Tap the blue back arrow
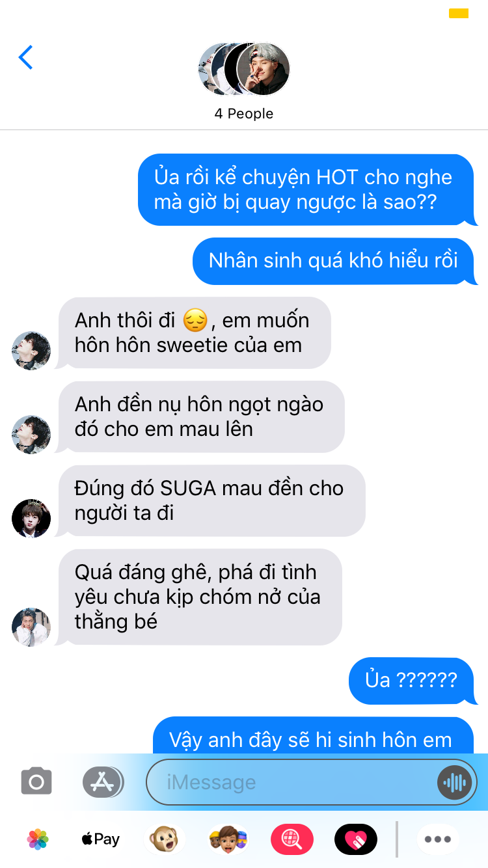Screen dimensions: 488x868 point(25,57)
